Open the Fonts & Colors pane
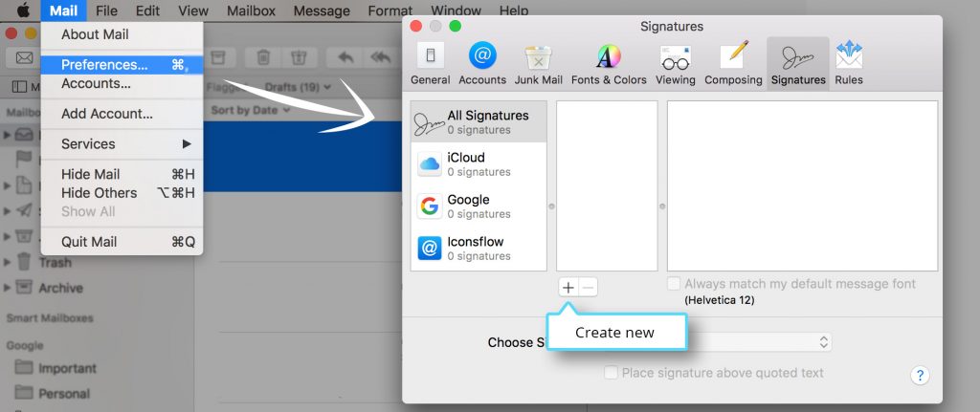The width and height of the screenshot is (980, 412). tap(609, 64)
